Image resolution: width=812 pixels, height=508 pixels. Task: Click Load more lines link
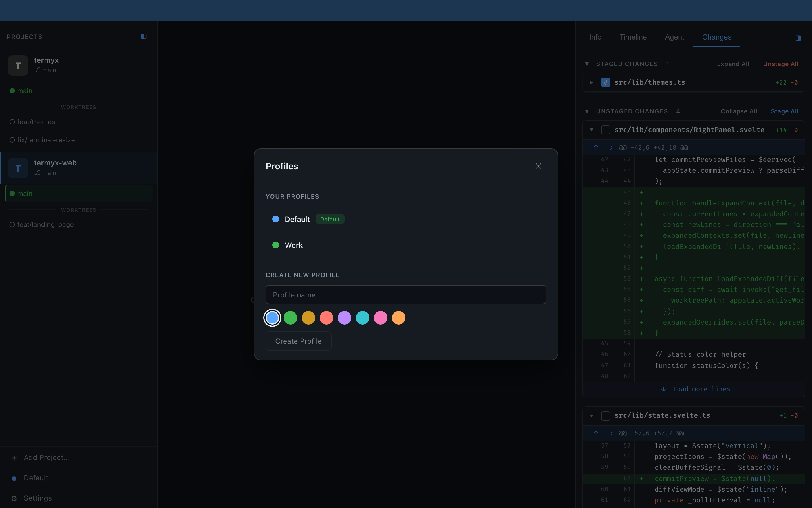click(x=701, y=389)
